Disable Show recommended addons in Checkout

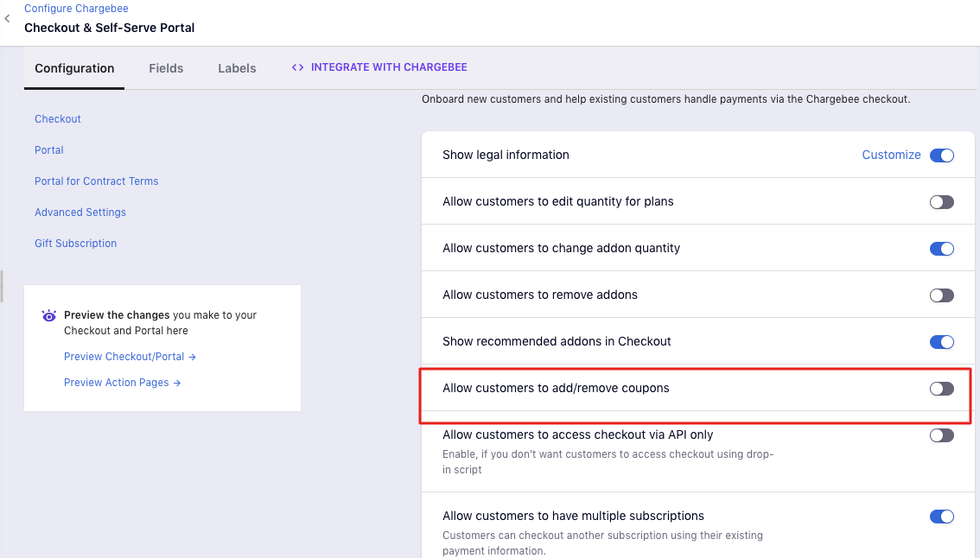pyautogui.click(x=941, y=342)
